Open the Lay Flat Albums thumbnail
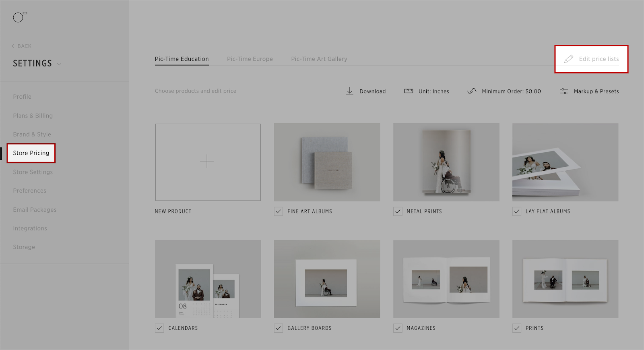Image resolution: width=644 pixels, height=350 pixels. [566, 162]
